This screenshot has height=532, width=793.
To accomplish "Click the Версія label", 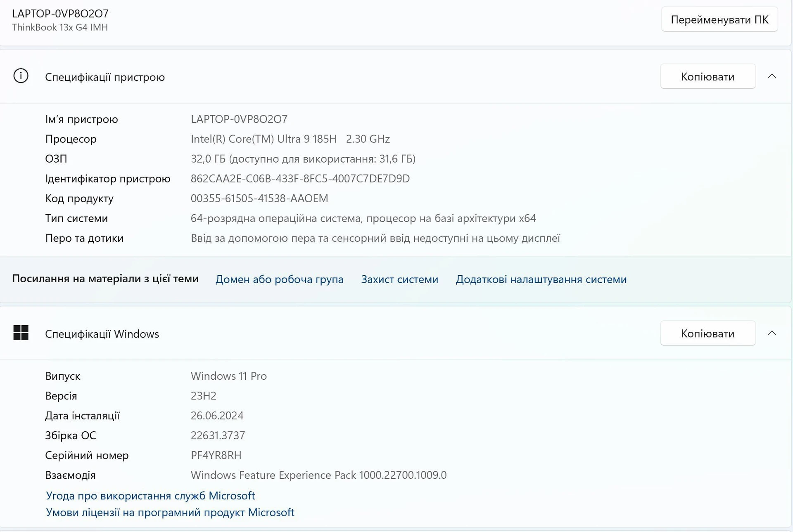I will 61,396.
